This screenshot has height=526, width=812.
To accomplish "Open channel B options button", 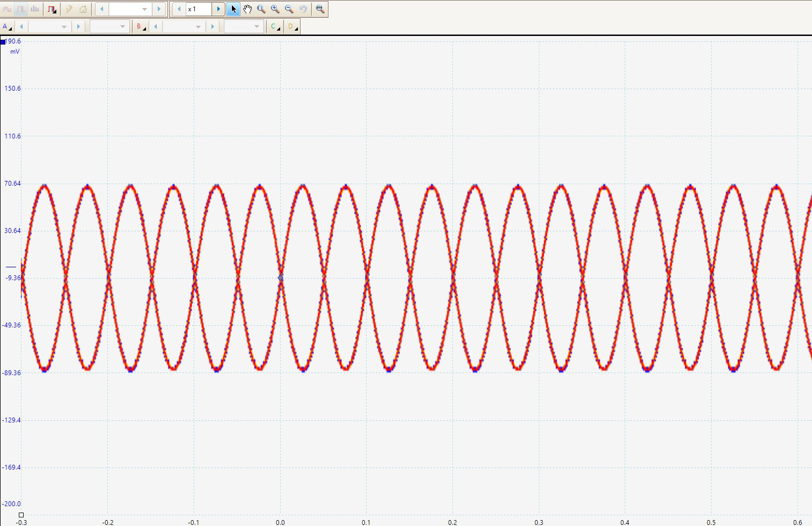I will [x=141, y=26].
